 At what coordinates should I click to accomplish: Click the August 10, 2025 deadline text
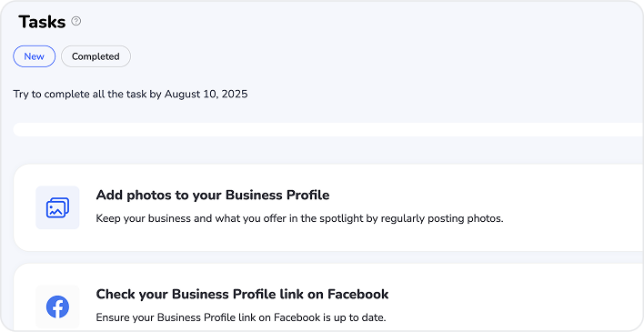click(x=206, y=94)
